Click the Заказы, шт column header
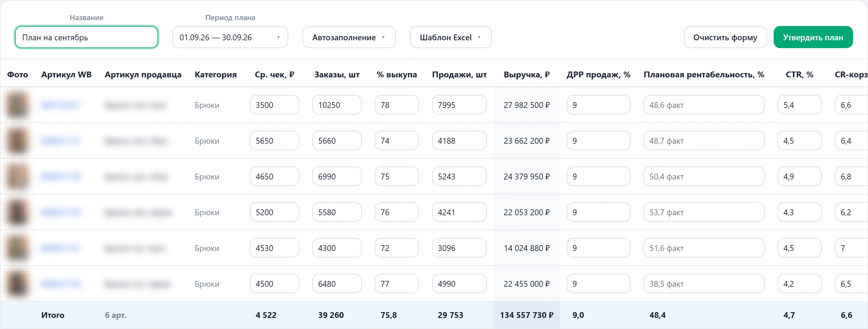868x329 pixels. click(337, 75)
